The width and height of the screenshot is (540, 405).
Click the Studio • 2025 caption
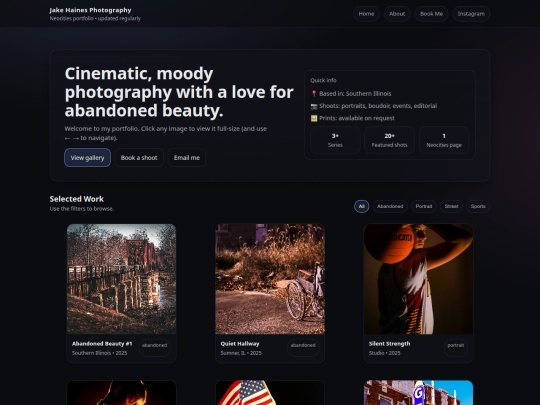click(x=384, y=353)
